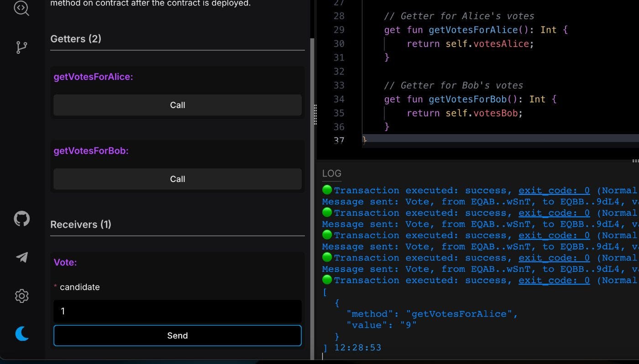This screenshot has width=639, height=364.
Task: Click the vertical panel divider drag handle
Action: tap(315, 114)
